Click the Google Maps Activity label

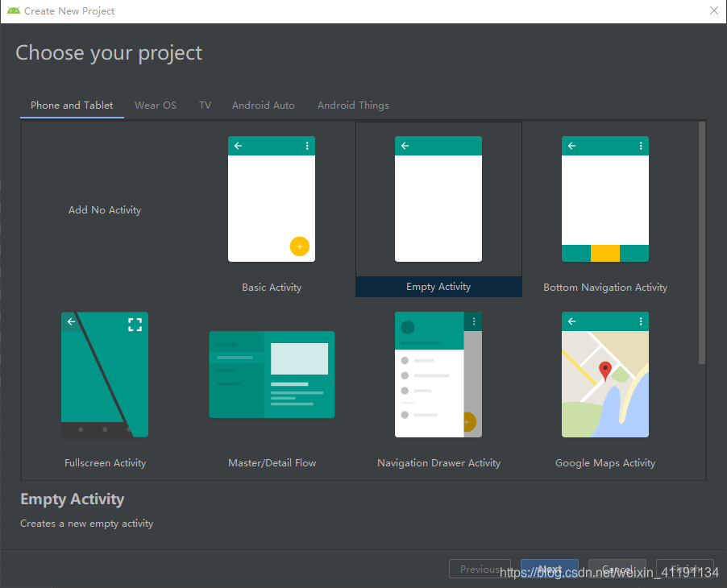pyautogui.click(x=605, y=463)
